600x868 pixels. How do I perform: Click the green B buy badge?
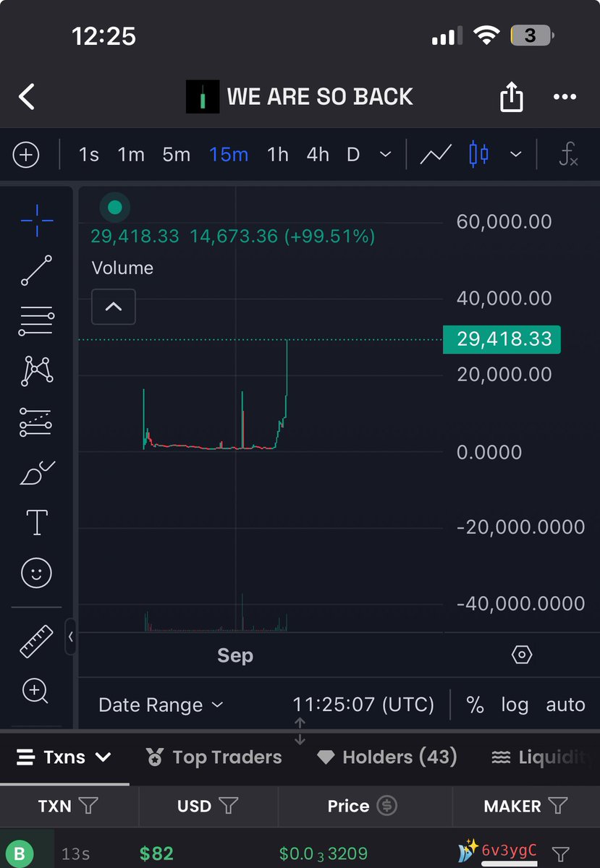click(x=19, y=854)
